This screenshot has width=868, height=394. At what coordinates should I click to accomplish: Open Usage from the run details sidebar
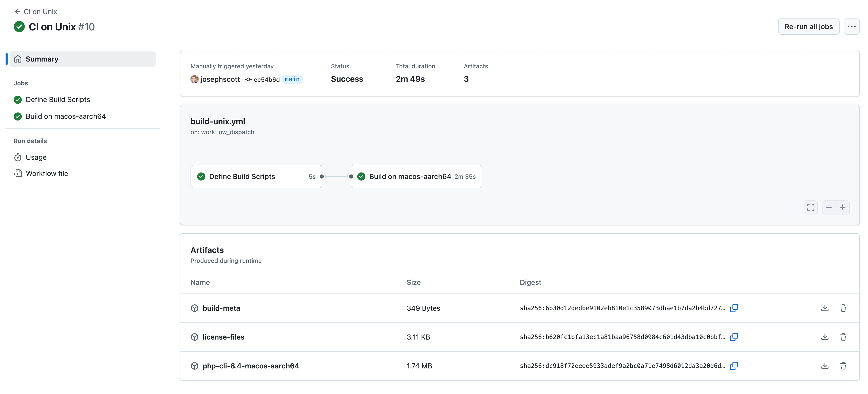tap(36, 157)
